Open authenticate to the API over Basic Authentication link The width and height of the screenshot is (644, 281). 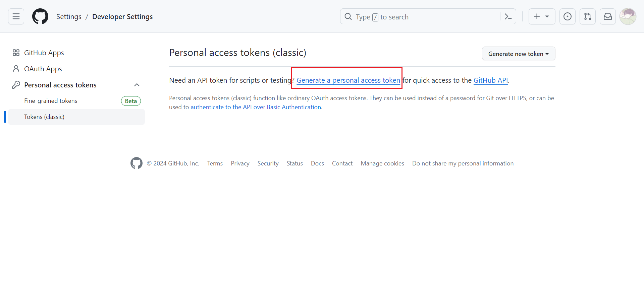pos(256,107)
